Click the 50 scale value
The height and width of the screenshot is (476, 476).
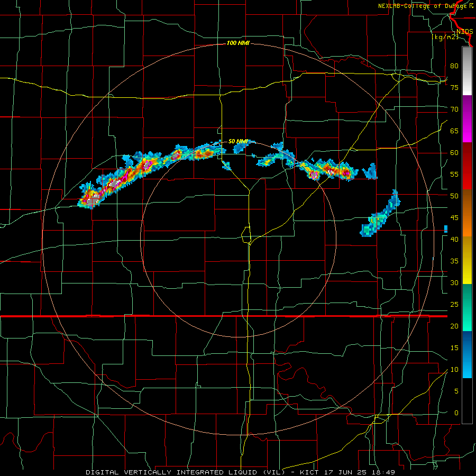tap(454, 196)
